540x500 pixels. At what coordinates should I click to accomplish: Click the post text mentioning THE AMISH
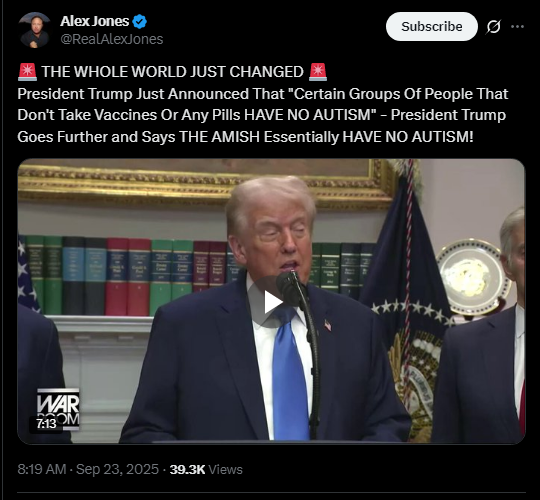click(x=245, y=137)
